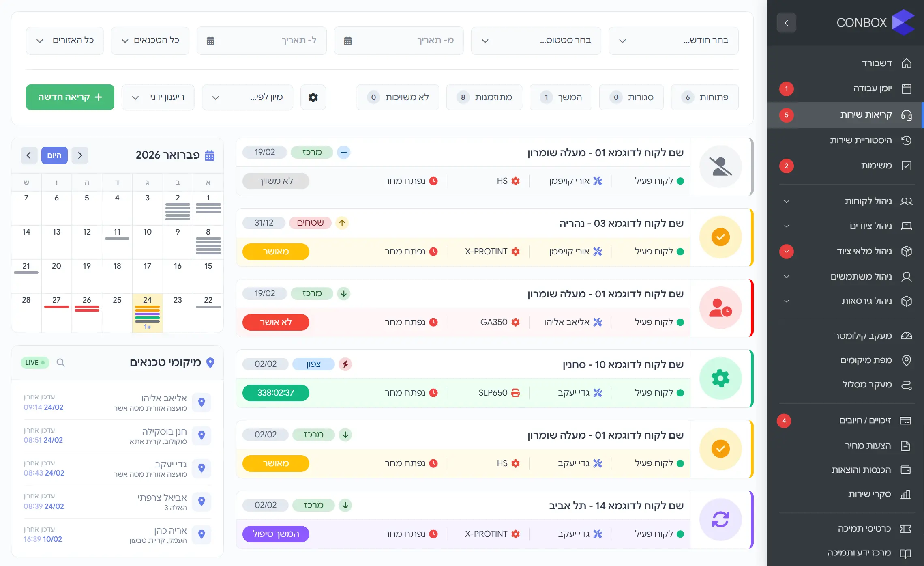Viewport: 924px width, 566px height.
Task: Open the בחר חודש dropdown
Action: 673,41
